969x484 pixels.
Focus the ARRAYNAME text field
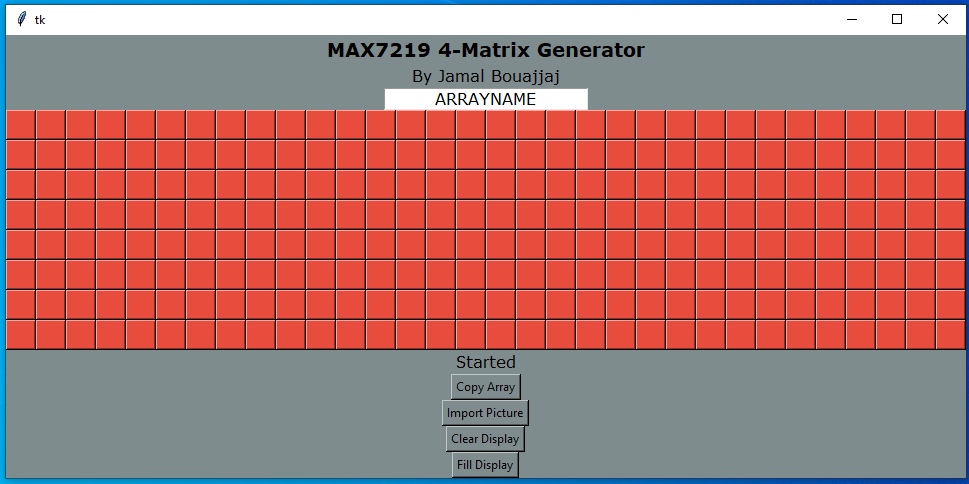click(x=486, y=100)
